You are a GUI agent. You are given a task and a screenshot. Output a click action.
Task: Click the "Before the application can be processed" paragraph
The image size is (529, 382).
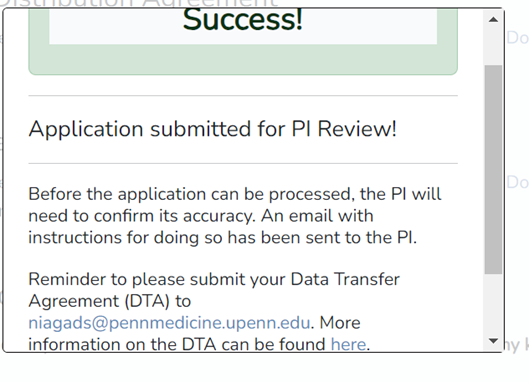tap(235, 216)
